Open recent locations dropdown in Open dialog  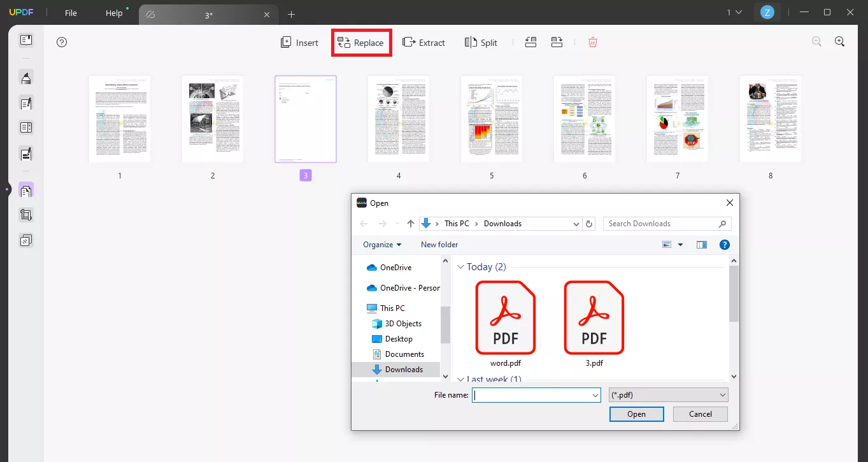tap(397, 224)
